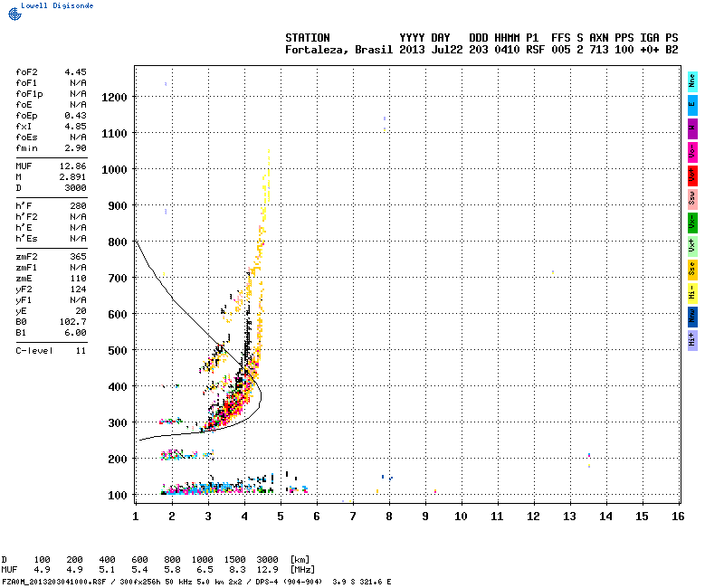
Task: Click the 800 km height axis label
Action: 118,242
